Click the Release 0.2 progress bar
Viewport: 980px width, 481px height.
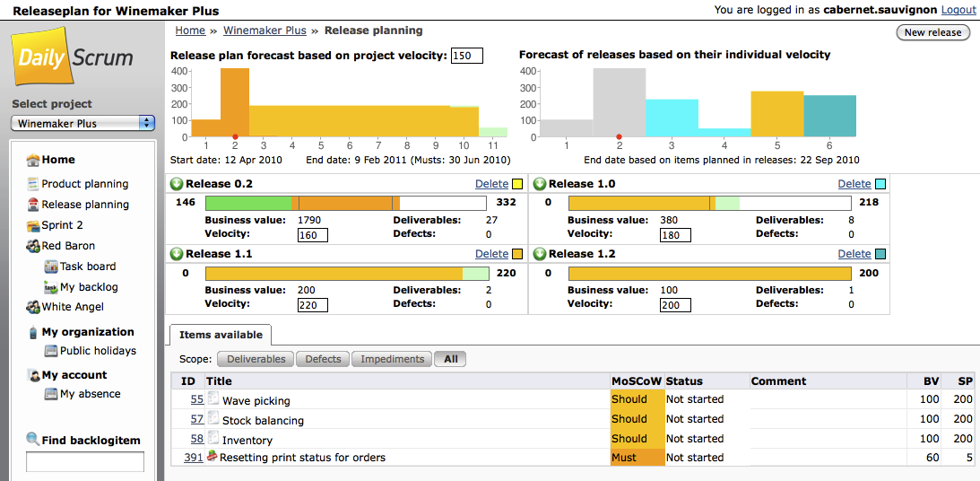tap(346, 203)
